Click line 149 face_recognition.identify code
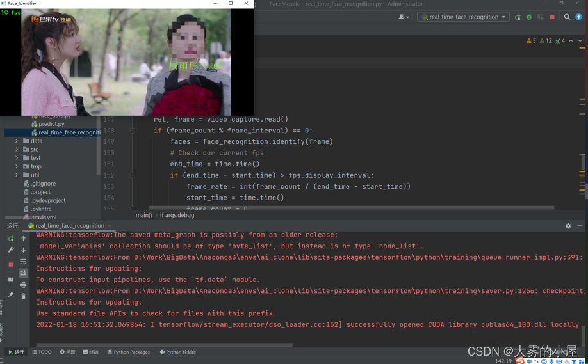Image resolution: width=588 pixels, height=364 pixels. click(x=251, y=141)
